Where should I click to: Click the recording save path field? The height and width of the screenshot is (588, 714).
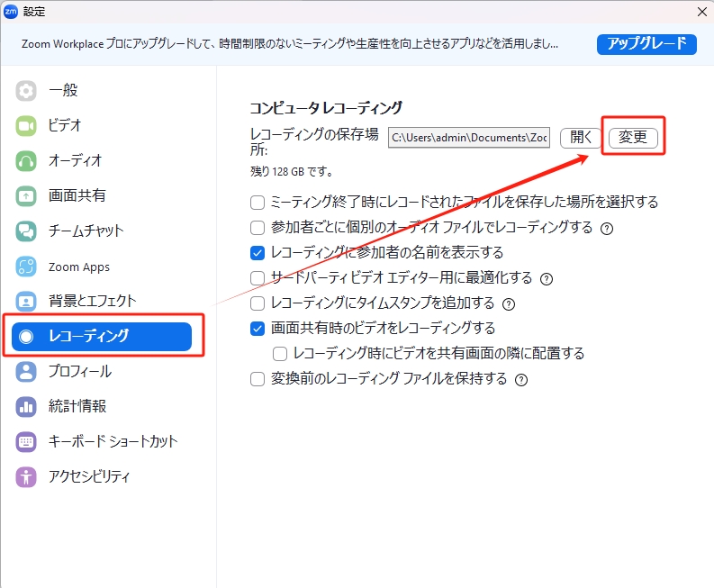[x=469, y=138]
